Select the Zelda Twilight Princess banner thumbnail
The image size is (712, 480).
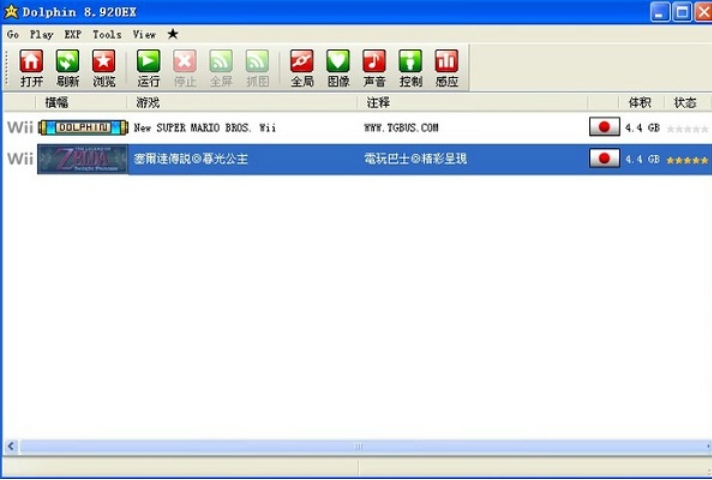coord(83,159)
